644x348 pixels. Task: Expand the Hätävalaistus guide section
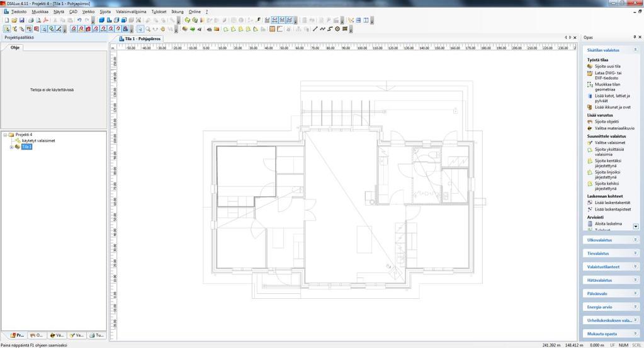pyautogui.click(x=635, y=280)
